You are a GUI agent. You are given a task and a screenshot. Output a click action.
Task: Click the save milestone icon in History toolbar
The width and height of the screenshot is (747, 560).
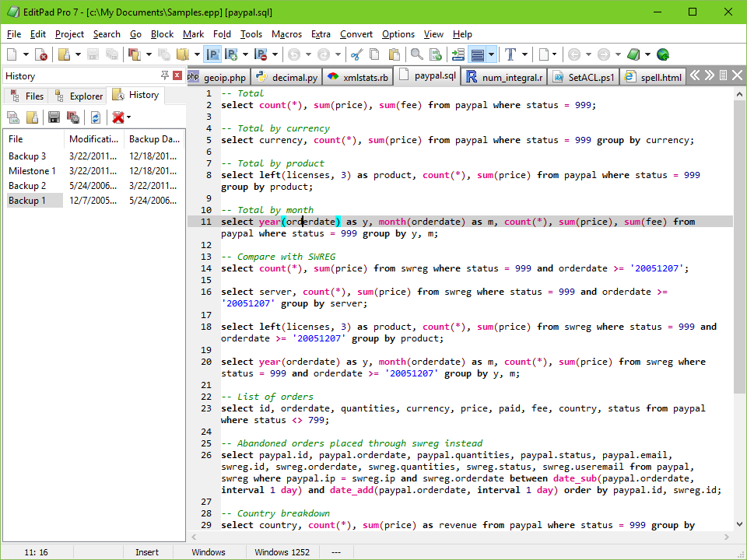tap(73, 117)
